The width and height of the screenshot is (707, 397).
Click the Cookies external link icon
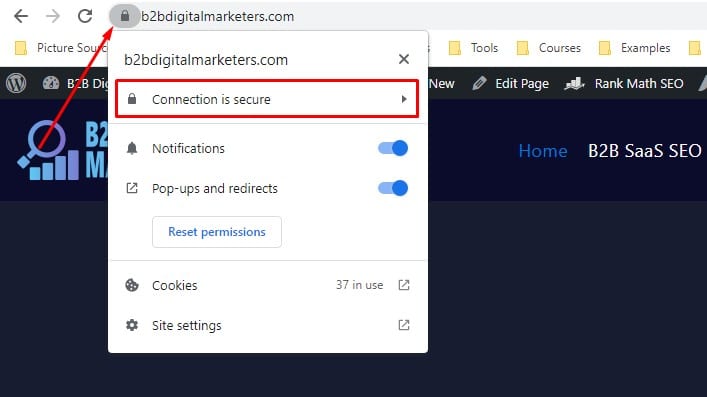tap(404, 285)
